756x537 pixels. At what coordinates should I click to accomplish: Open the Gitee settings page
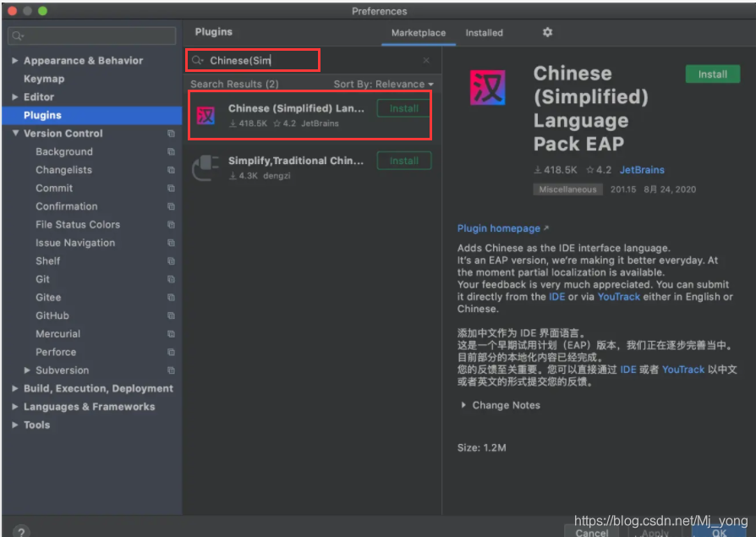click(48, 298)
